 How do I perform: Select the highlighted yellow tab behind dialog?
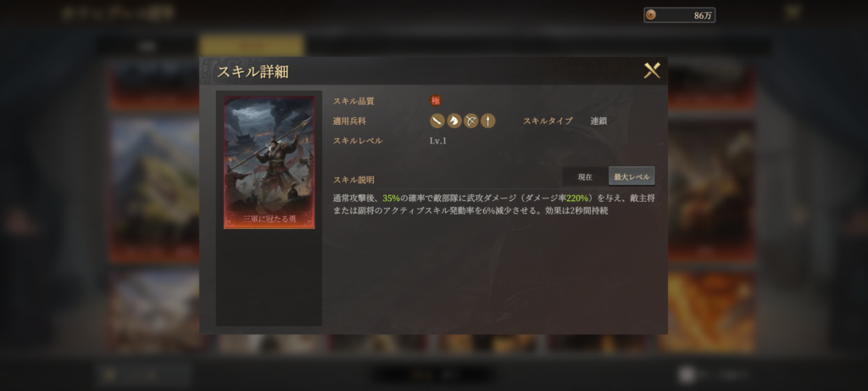click(252, 46)
